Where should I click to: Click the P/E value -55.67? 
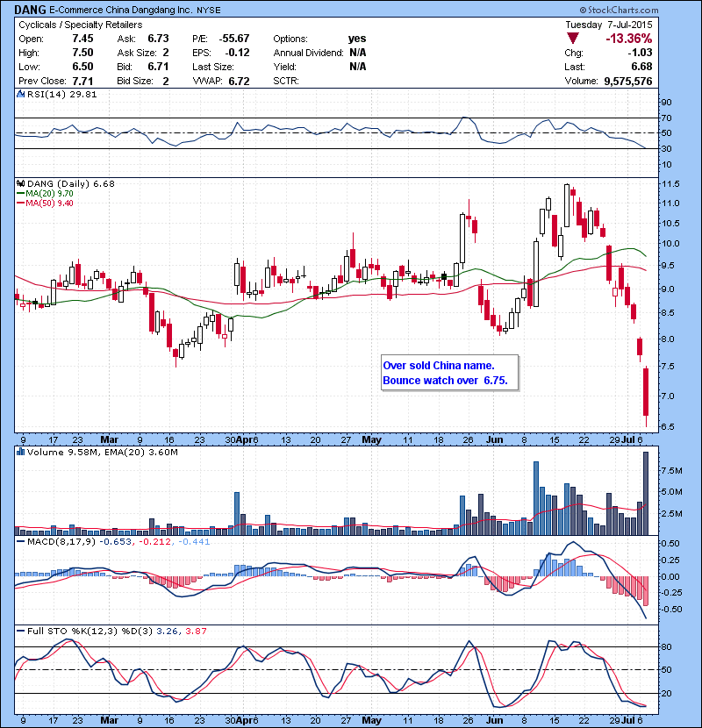(x=234, y=39)
